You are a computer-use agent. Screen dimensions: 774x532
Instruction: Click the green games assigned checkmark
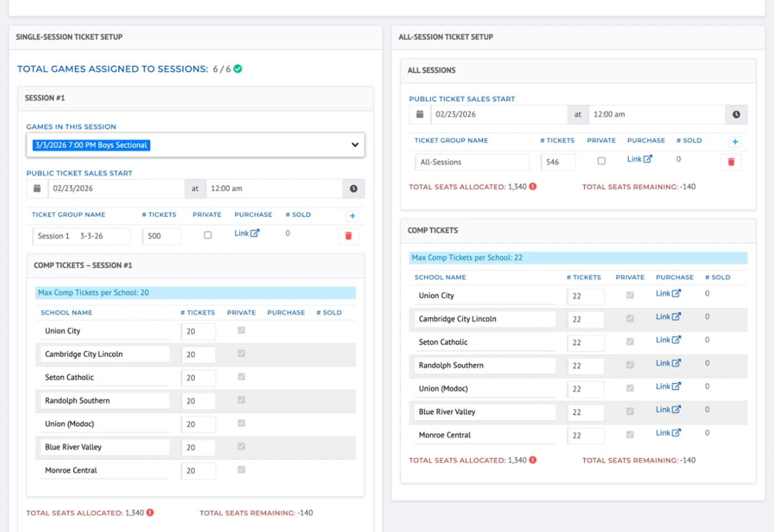(238, 69)
